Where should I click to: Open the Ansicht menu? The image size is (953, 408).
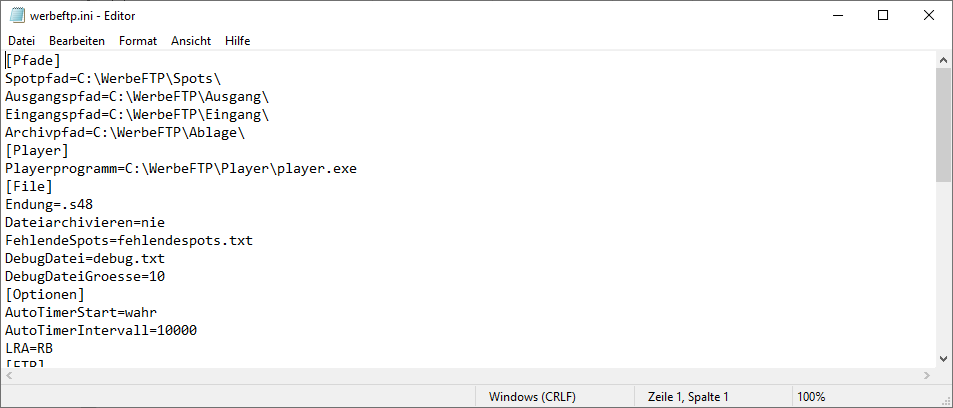tap(191, 41)
